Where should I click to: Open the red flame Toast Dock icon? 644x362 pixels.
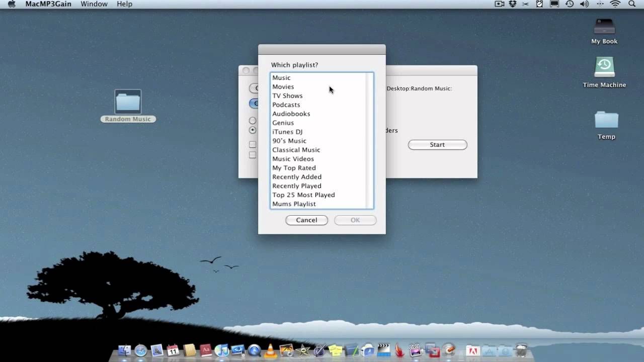(400, 350)
